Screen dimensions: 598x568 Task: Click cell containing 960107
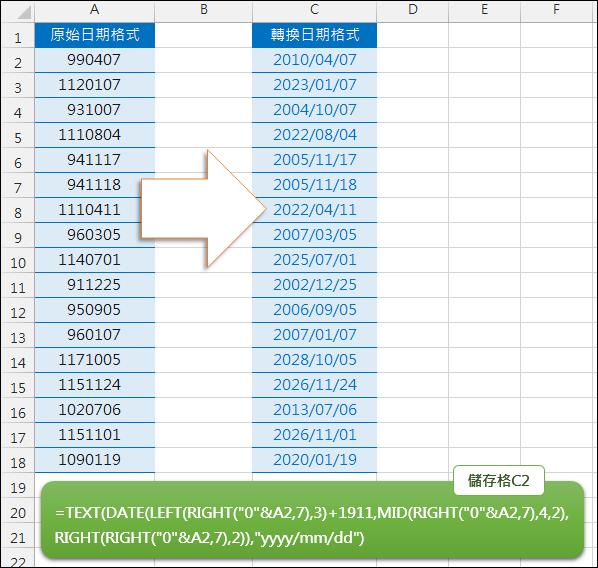[95, 335]
